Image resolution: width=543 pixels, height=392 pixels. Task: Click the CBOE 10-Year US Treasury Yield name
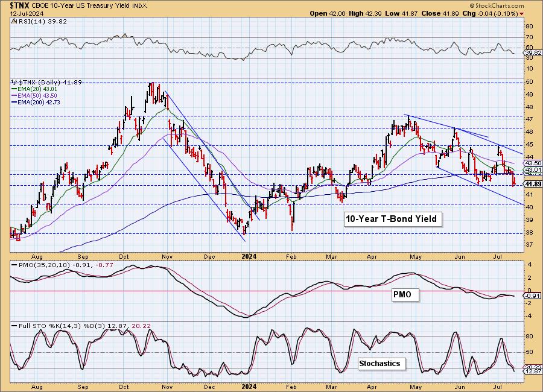81,6
